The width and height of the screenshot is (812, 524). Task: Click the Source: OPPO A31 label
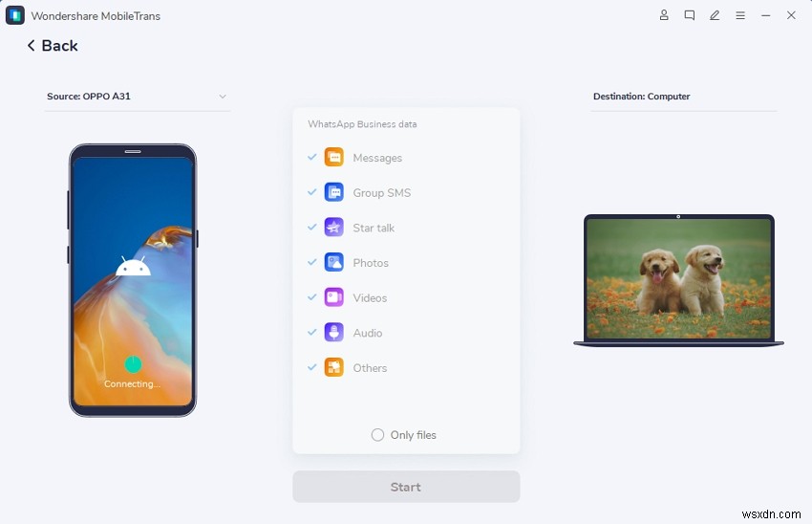tap(89, 97)
